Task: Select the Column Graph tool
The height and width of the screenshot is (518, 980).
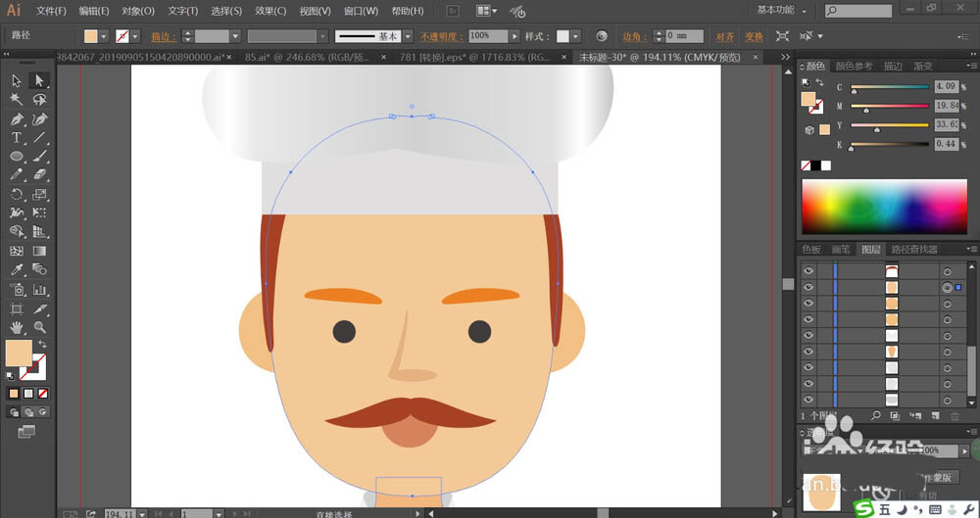Action: 39,289
